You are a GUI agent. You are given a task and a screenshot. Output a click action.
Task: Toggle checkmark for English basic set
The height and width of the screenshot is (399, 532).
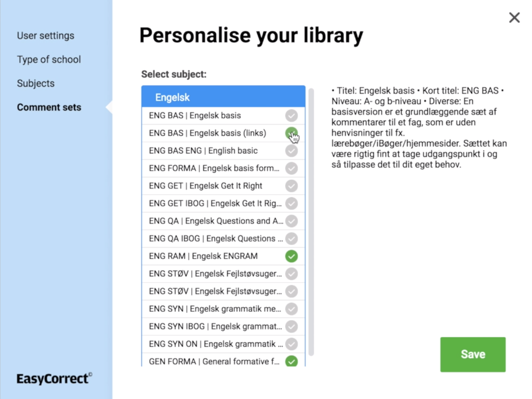click(291, 151)
